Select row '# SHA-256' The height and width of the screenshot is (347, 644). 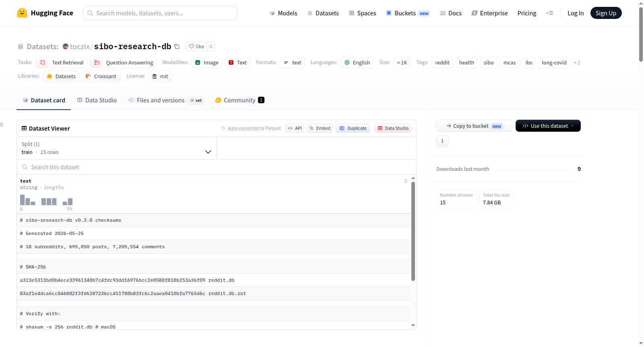(213, 267)
